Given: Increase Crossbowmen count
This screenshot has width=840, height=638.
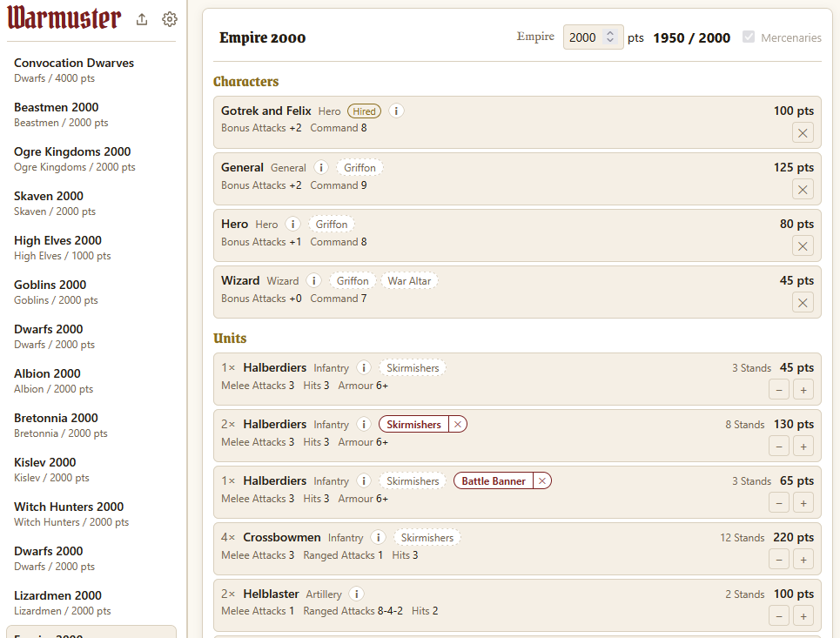Looking at the screenshot, I should pyautogui.click(x=803, y=560).
